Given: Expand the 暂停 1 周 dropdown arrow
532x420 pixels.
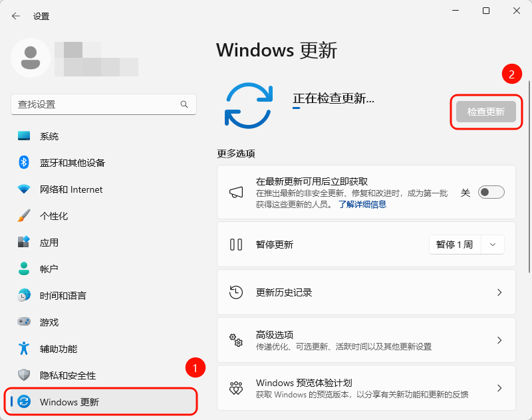Looking at the screenshot, I should (x=493, y=245).
